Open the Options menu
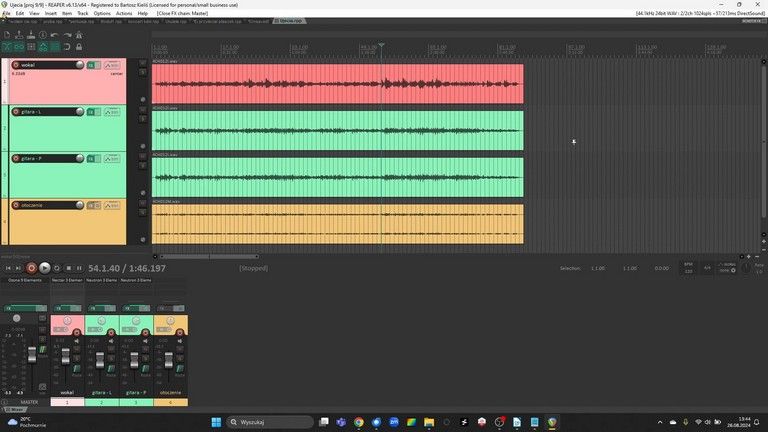The width and height of the screenshot is (768, 432). point(102,13)
